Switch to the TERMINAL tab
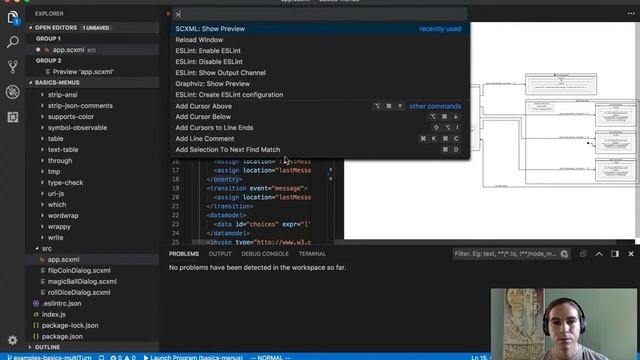Screen dimensions: 640x360 point(312,254)
